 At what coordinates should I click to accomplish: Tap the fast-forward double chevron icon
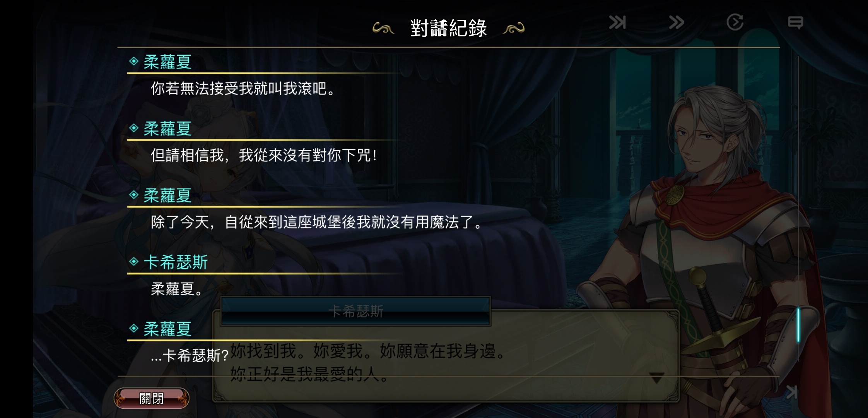point(677,22)
